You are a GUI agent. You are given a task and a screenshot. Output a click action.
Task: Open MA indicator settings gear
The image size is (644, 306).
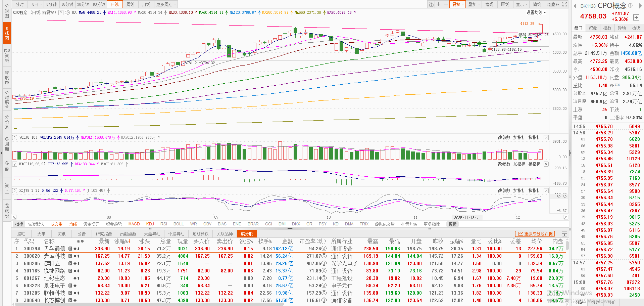coord(68,13)
